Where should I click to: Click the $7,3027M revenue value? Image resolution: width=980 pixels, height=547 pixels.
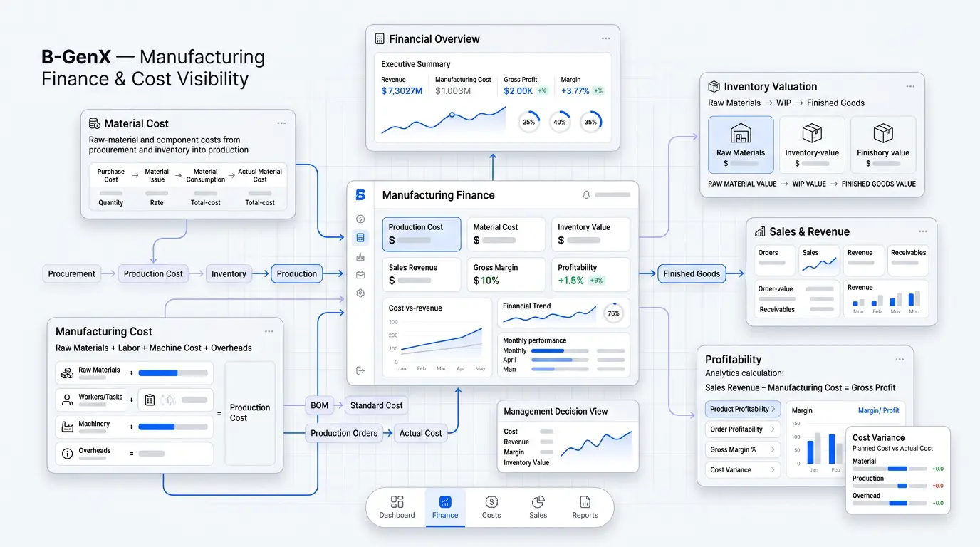(401, 91)
